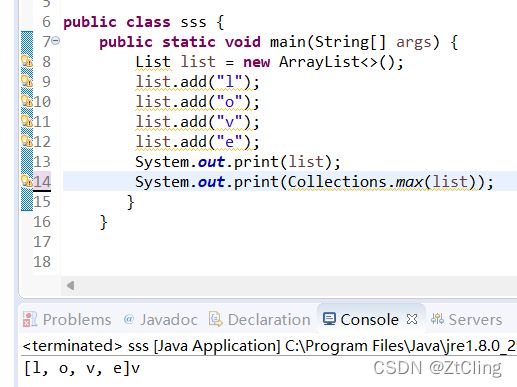
Task: Click the Servers tab icon
Action: pos(437,319)
